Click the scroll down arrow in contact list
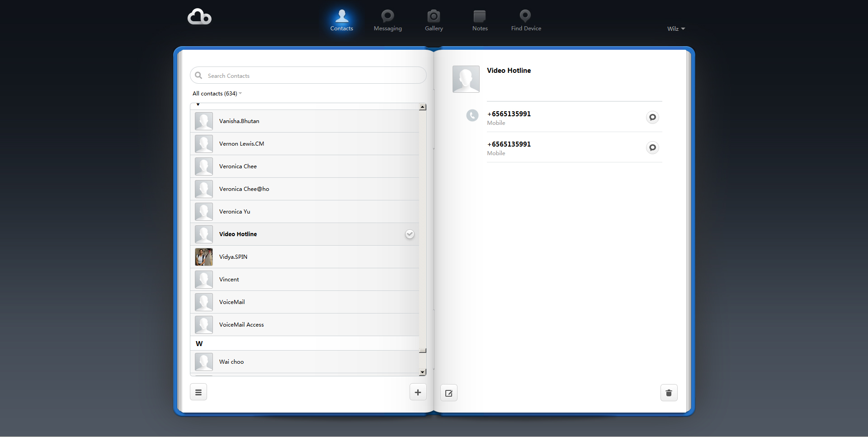Screen dimensions: 868x437 click(x=423, y=372)
